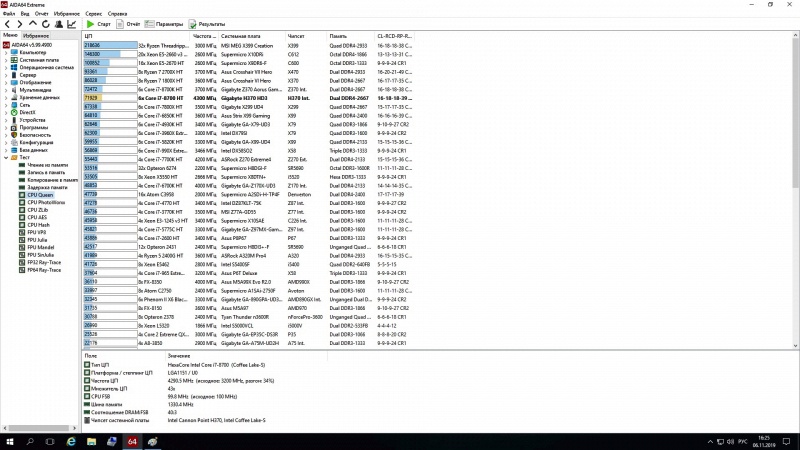The width and height of the screenshot is (800, 450).
Task: Switch to the Меню side panel tab
Action: pyautogui.click(x=10, y=35)
